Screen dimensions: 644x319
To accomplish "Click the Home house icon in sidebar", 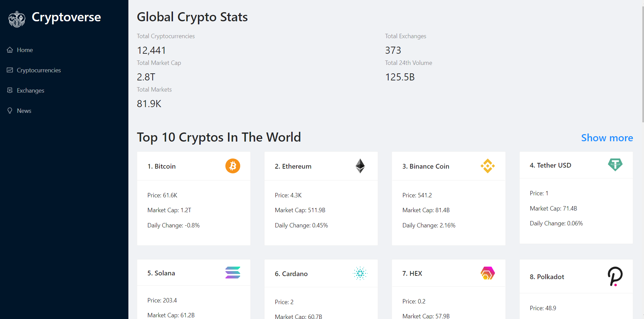I will point(10,50).
